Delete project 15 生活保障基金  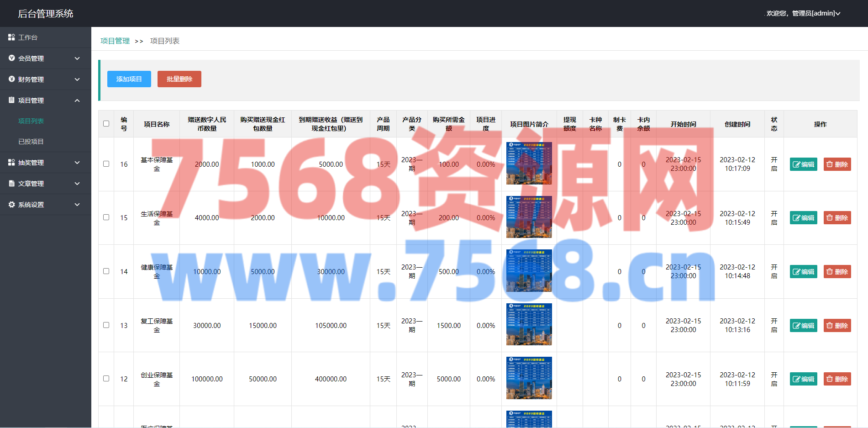(837, 218)
